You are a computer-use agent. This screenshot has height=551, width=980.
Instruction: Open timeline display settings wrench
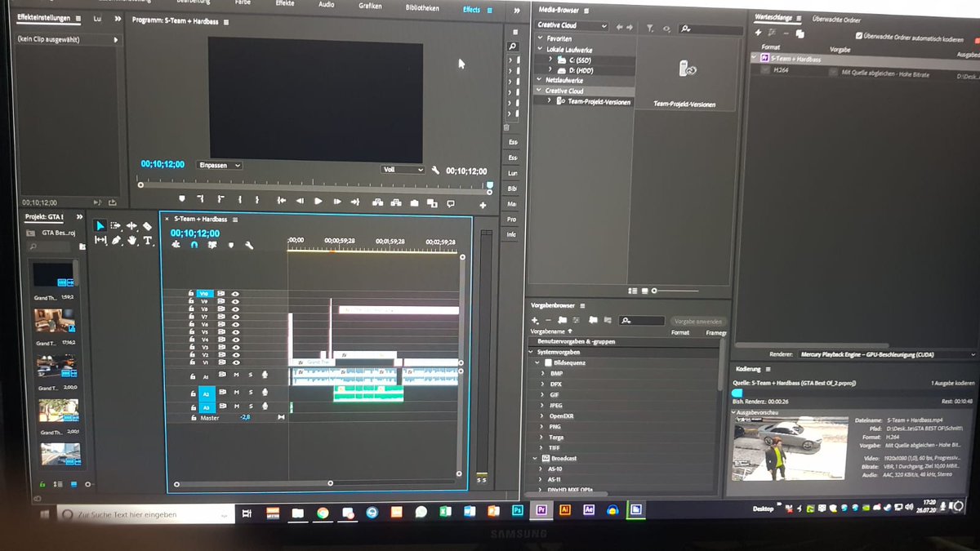[249, 245]
